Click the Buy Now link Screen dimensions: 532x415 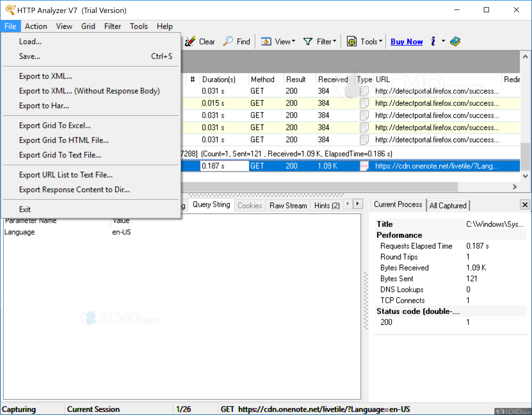406,41
